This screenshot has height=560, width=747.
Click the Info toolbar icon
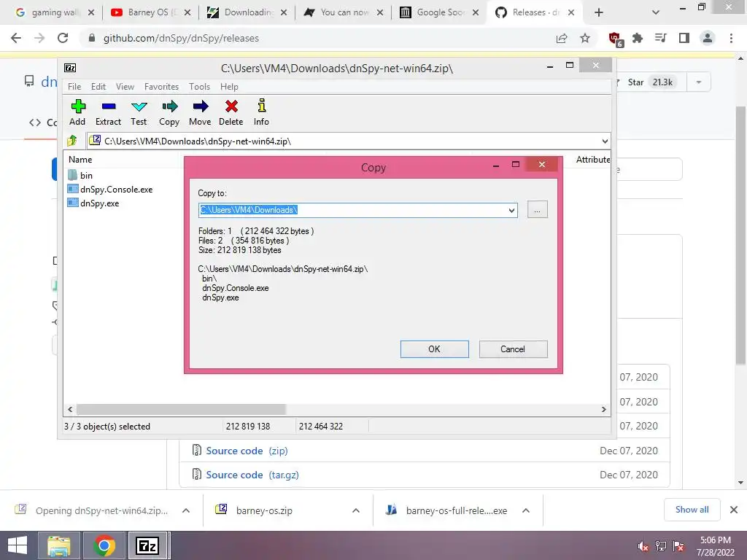pos(261,113)
